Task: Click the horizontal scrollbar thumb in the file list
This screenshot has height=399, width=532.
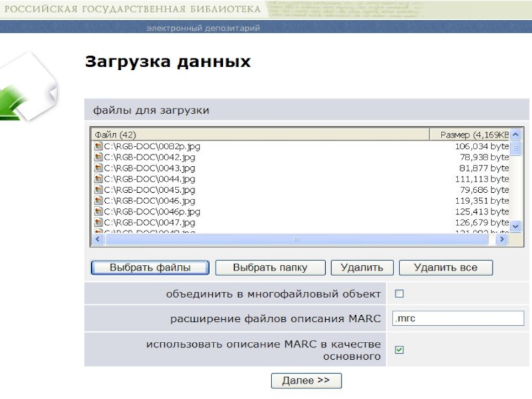Action: (x=297, y=239)
